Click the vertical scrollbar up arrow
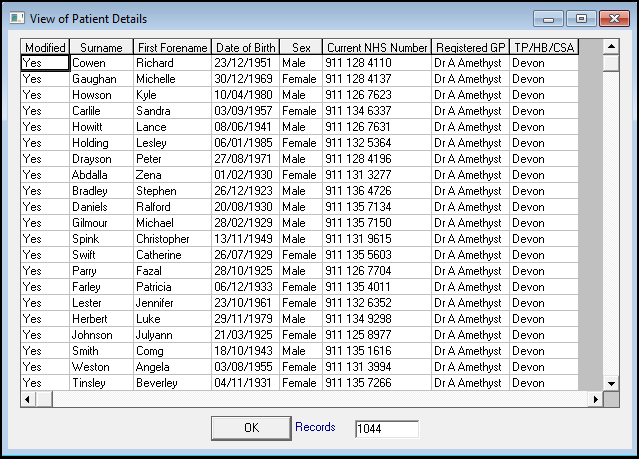This screenshot has width=639, height=459. (610, 47)
